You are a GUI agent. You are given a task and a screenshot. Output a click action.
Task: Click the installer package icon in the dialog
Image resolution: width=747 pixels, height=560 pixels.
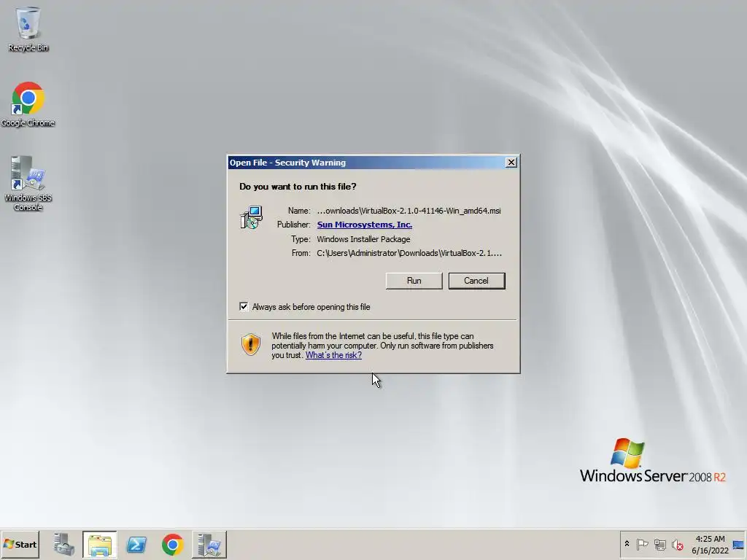(252, 217)
